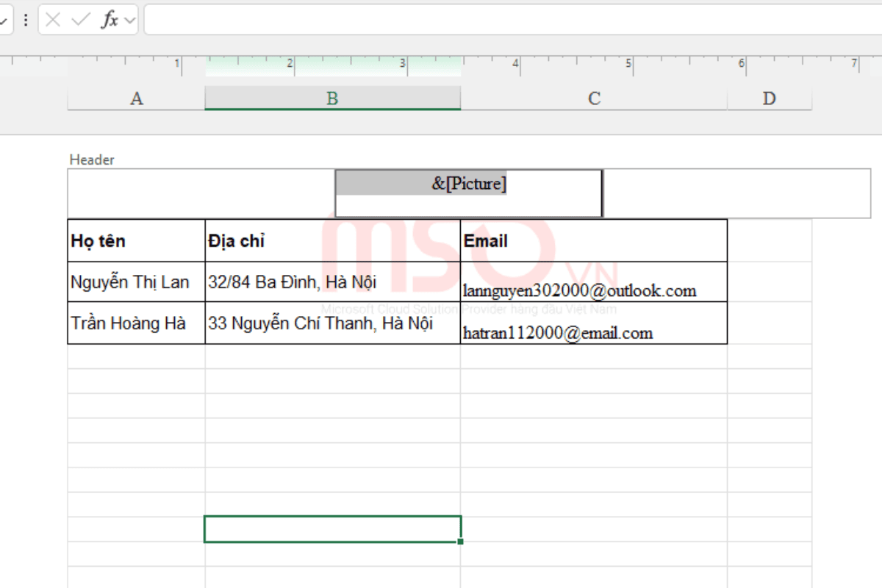This screenshot has width=882, height=588.
Task: Select column A header
Action: (x=136, y=98)
